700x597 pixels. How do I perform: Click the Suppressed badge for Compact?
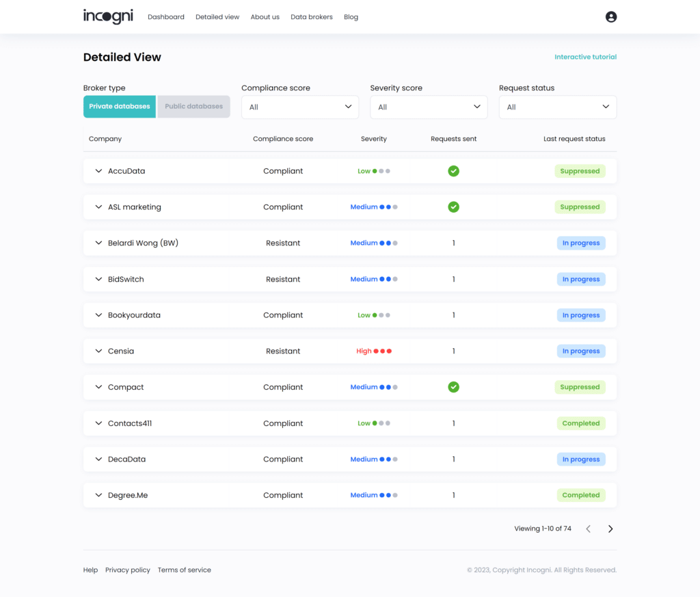(x=580, y=387)
